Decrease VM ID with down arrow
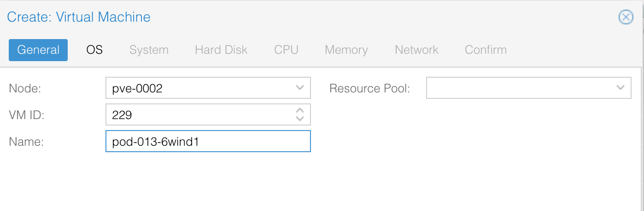The width and height of the screenshot is (644, 211). (300, 119)
